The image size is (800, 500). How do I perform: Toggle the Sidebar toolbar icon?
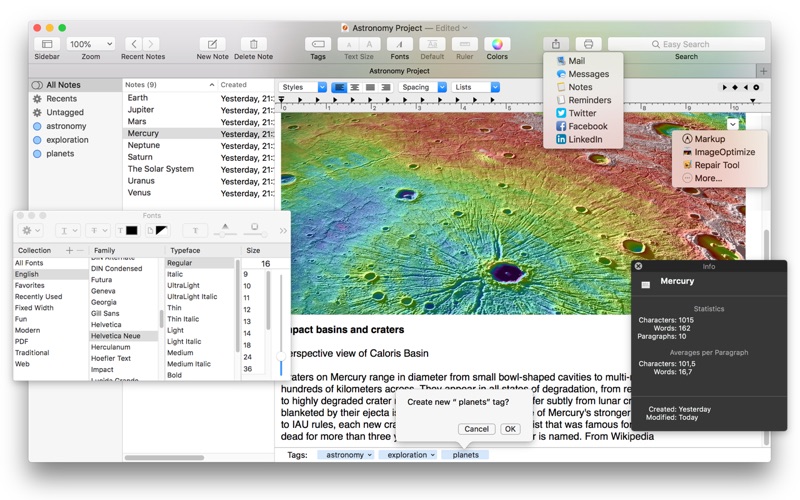47,44
